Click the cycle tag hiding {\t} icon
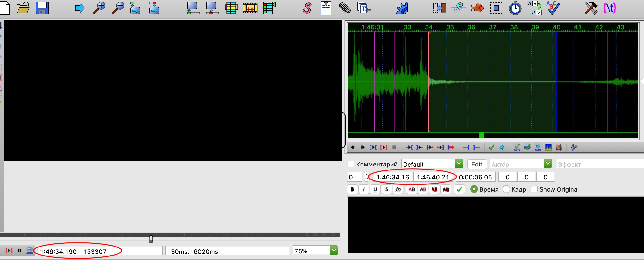 tap(609, 8)
